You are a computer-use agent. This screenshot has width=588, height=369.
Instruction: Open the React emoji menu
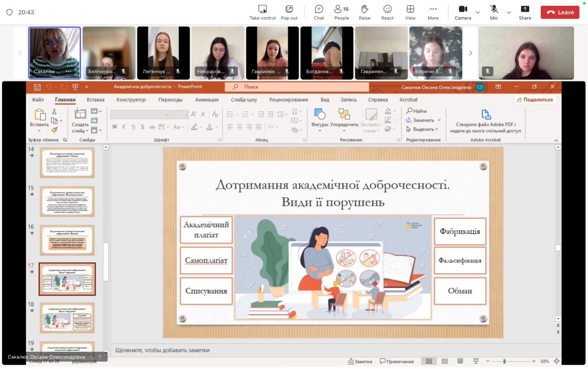[387, 12]
